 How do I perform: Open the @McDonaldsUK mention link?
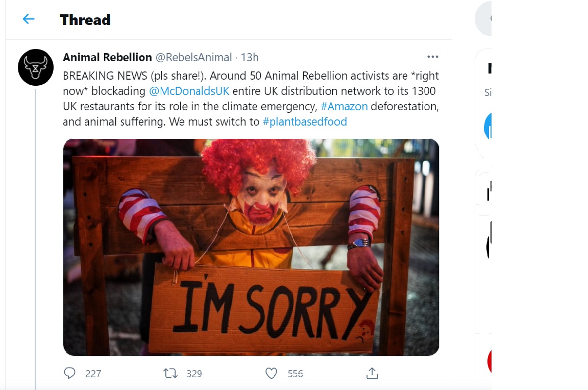click(189, 91)
